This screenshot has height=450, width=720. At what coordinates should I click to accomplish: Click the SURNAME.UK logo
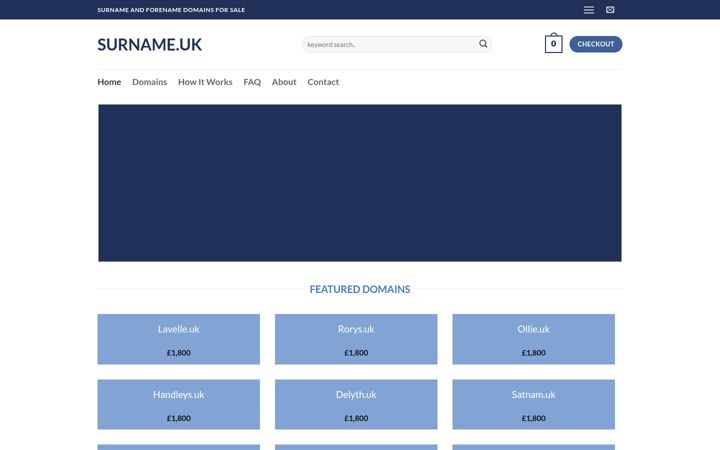(149, 45)
